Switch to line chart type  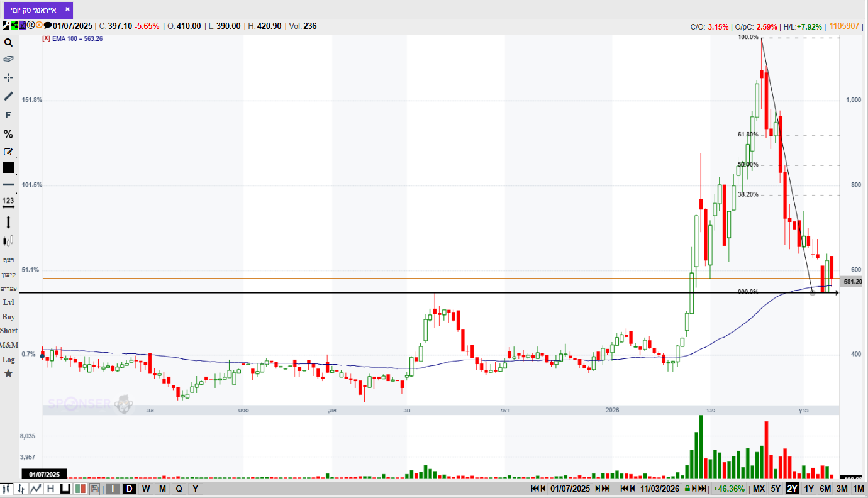(36, 489)
